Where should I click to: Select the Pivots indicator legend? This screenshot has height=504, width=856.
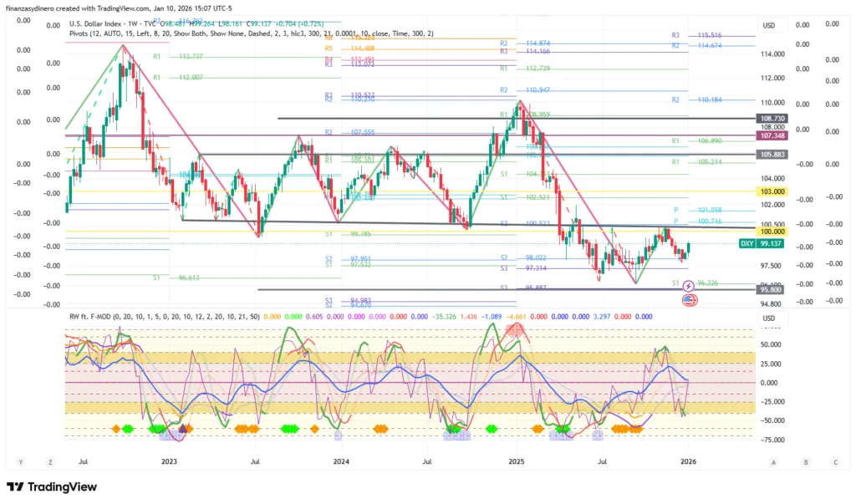[84, 33]
